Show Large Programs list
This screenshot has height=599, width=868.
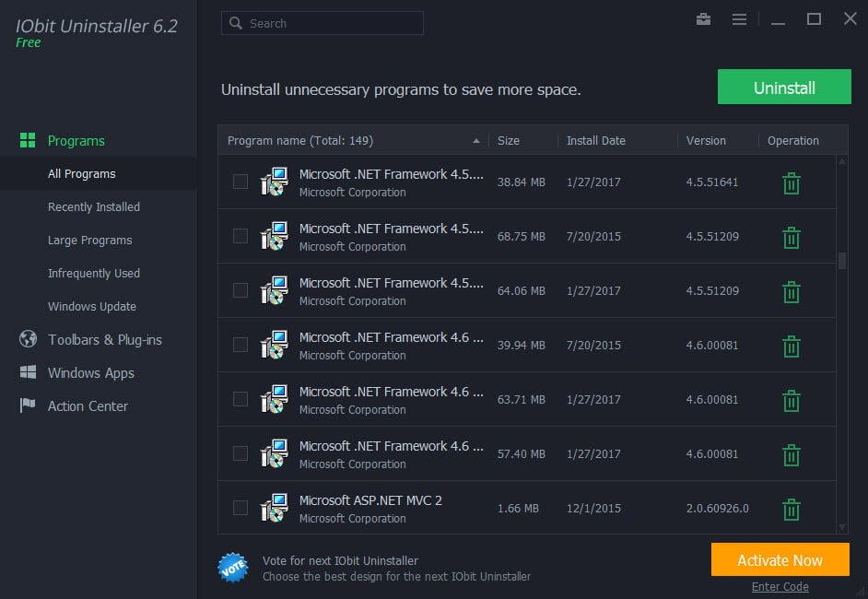[89, 240]
